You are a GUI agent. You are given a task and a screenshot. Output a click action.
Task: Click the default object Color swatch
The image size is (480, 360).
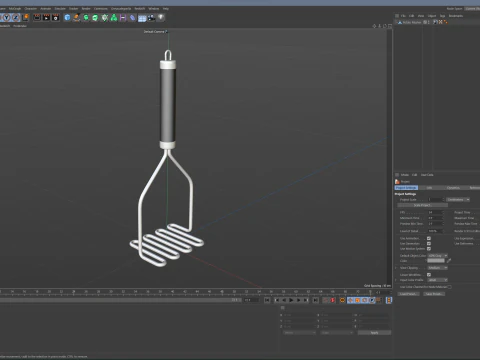click(436, 261)
